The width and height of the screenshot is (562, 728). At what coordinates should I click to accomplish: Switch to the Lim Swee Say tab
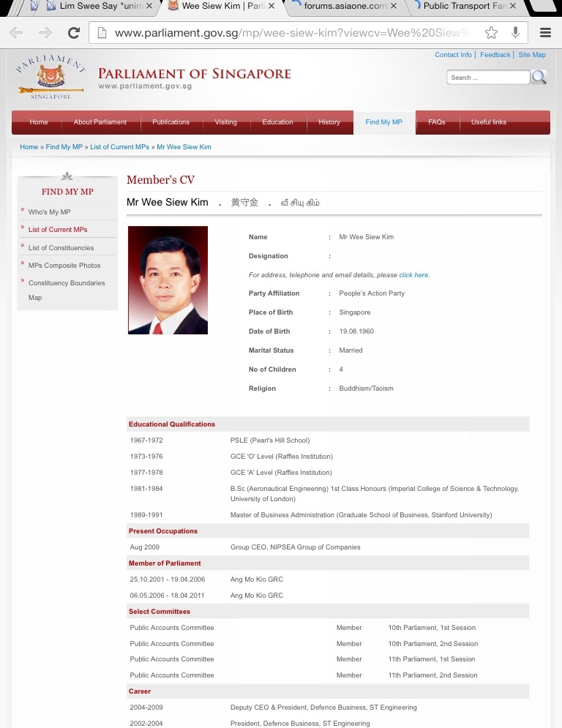(100, 6)
